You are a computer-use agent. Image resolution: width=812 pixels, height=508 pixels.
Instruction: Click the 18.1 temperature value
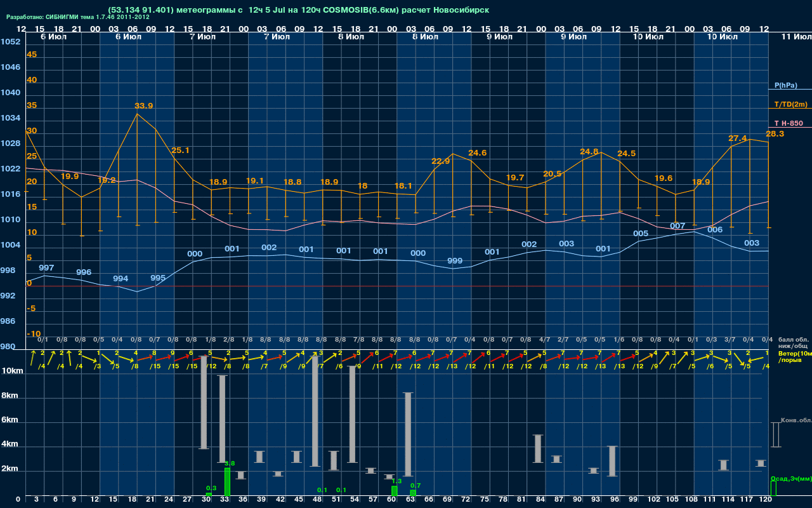coord(403,185)
